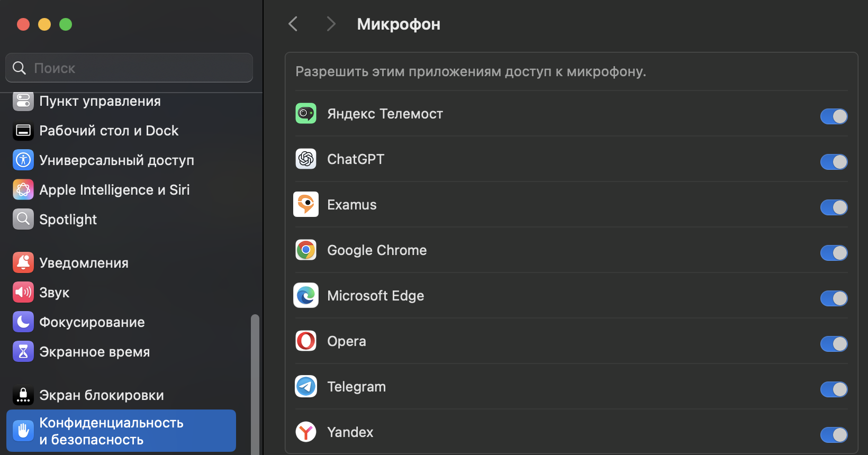This screenshot has width=868, height=455.
Task: Click the Microsoft Edge label
Action: point(376,296)
